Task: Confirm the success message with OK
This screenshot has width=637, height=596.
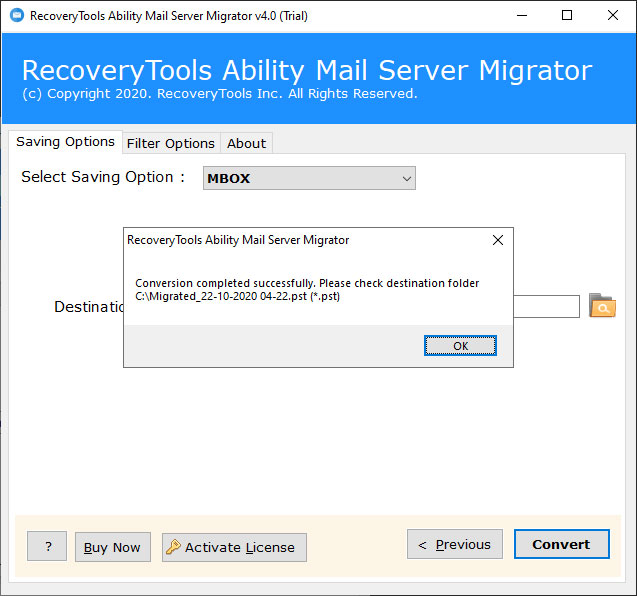Action: [460, 346]
